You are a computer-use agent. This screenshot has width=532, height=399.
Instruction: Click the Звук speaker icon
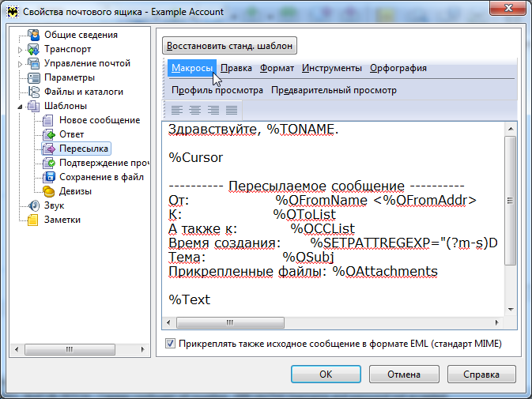(x=33, y=205)
